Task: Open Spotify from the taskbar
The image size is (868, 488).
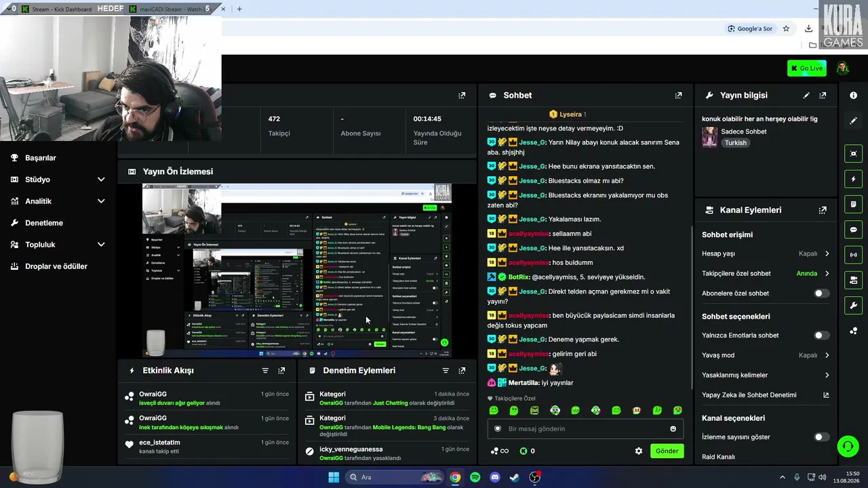Action: pyautogui.click(x=475, y=477)
